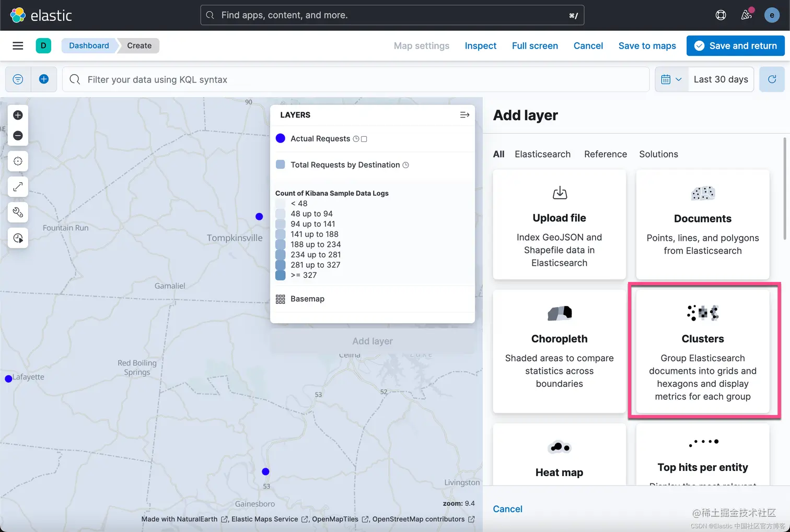Click the D space avatar
This screenshot has width=790, height=532.
43,45
